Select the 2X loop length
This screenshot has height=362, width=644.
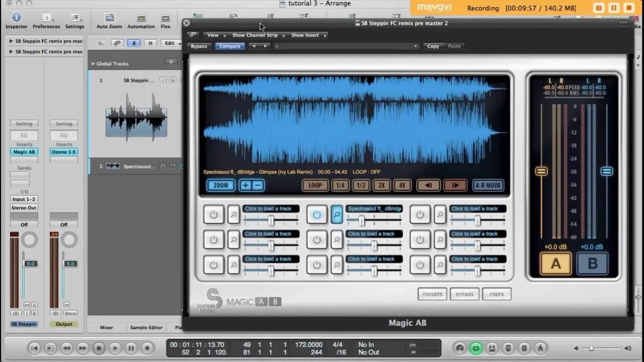coord(381,186)
